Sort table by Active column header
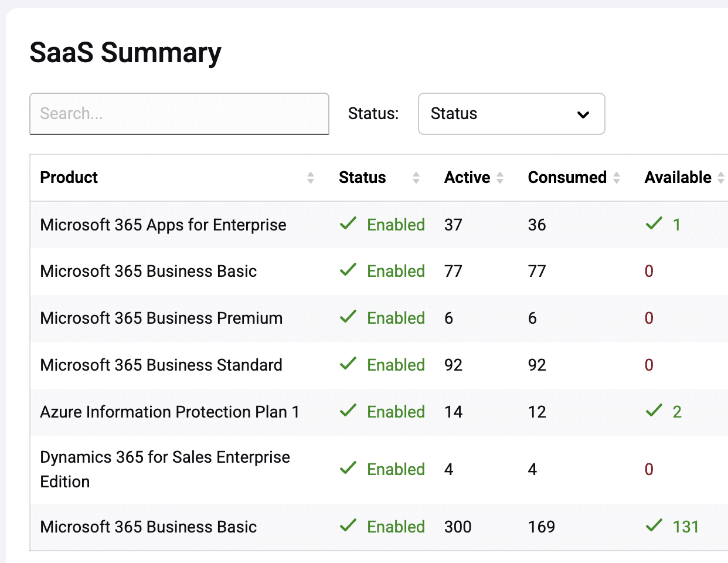This screenshot has height=563, width=728. (x=467, y=178)
